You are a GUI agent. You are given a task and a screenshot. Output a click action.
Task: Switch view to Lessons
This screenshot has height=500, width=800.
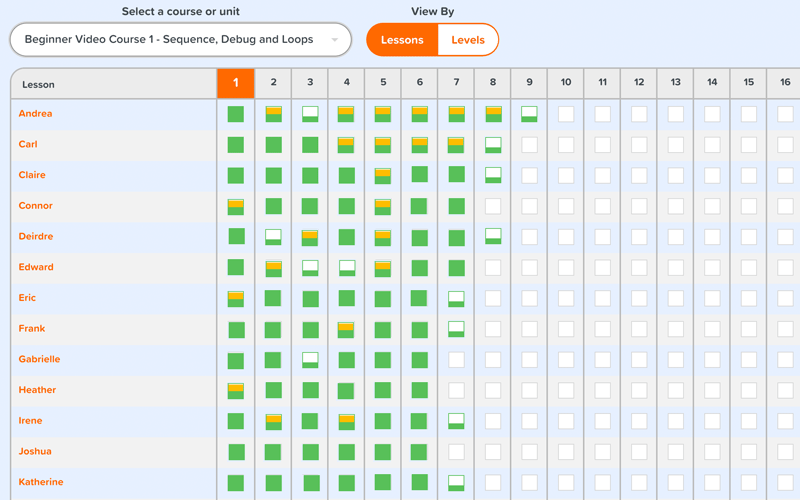402,40
